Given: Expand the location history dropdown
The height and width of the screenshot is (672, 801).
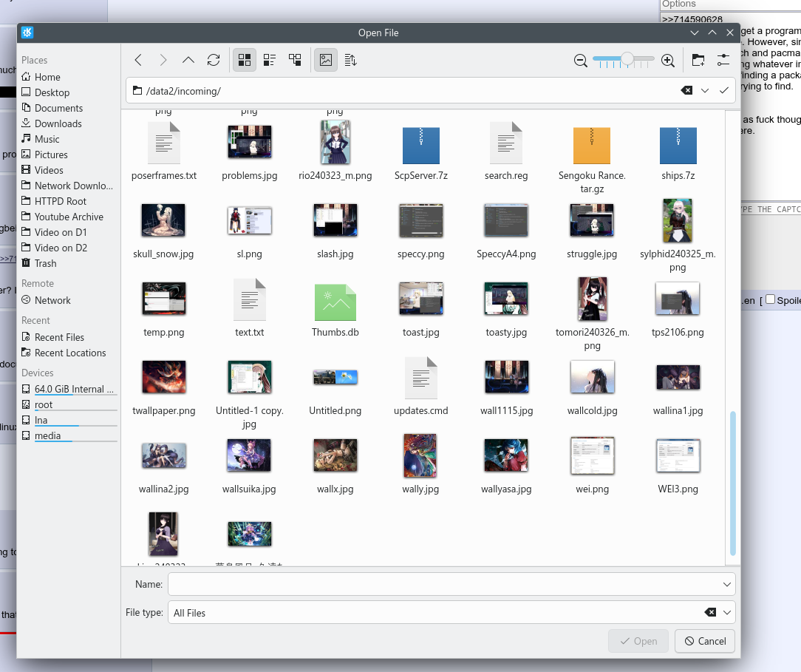Looking at the screenshot, I should point(705,90).
